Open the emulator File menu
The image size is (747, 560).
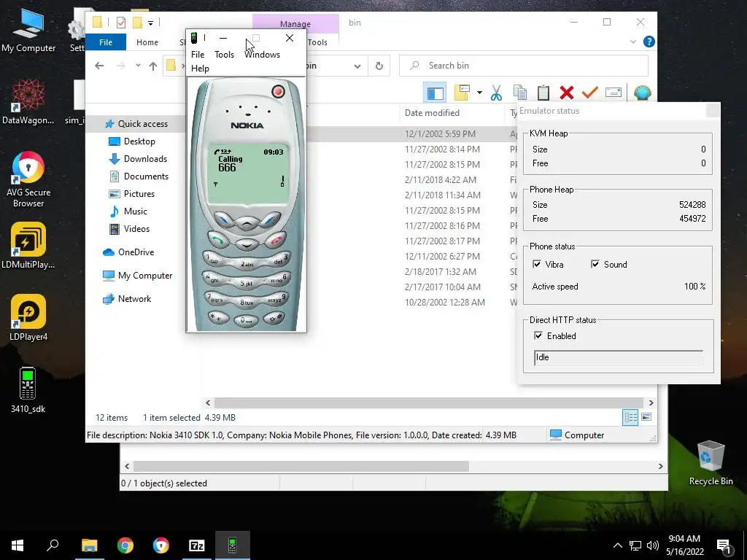(198, 54)
